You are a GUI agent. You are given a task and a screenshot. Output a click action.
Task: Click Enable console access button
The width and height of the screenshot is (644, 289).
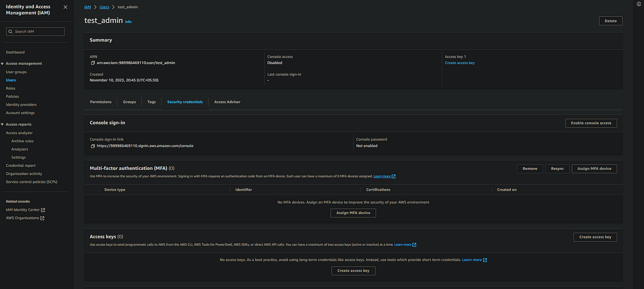(591, 123)
